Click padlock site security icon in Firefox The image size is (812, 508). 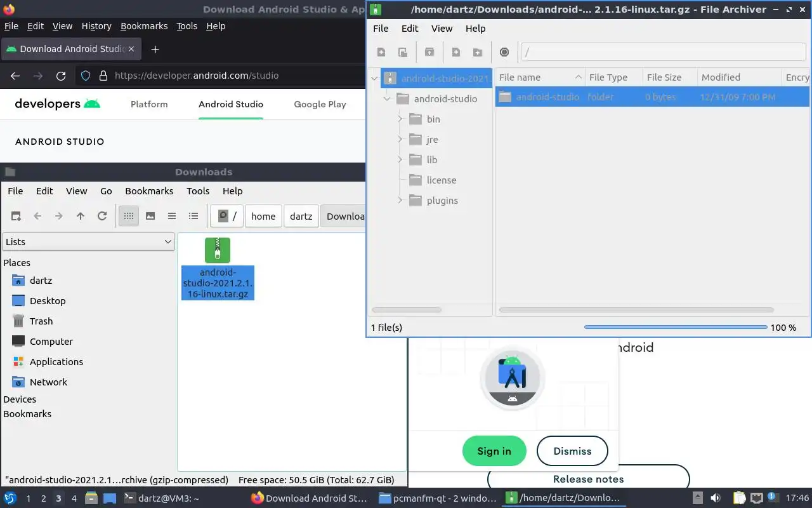[x=103, y=76]
